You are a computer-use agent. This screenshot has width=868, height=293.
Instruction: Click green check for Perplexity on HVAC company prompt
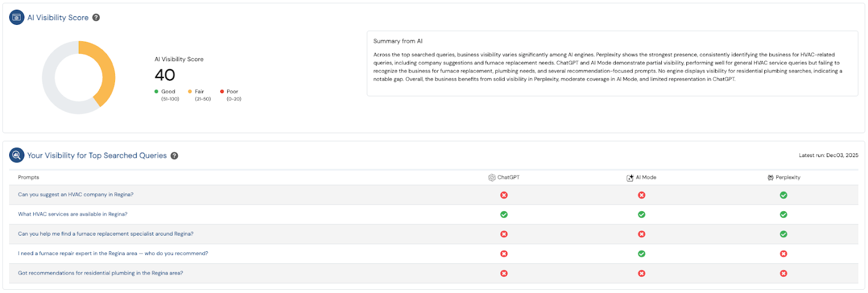(783, 195)
